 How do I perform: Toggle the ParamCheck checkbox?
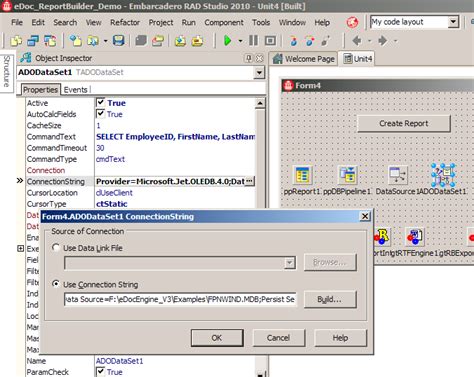tap(100, 371)
